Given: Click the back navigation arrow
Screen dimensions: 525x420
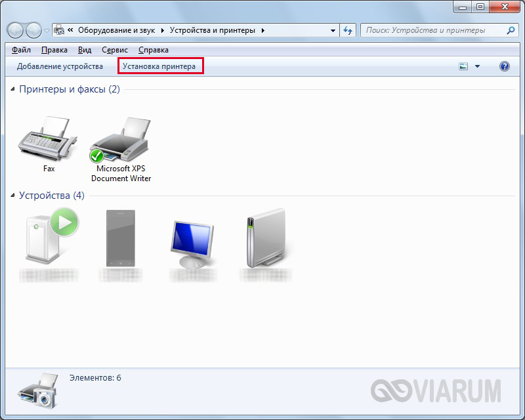Looking at the screenshot, I should pyautogui.click(x=14, y=30).
